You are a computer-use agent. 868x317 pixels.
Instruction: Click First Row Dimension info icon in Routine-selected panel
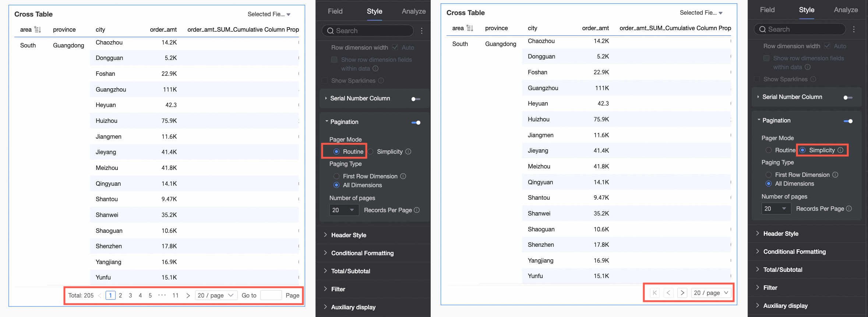point(403,176)
